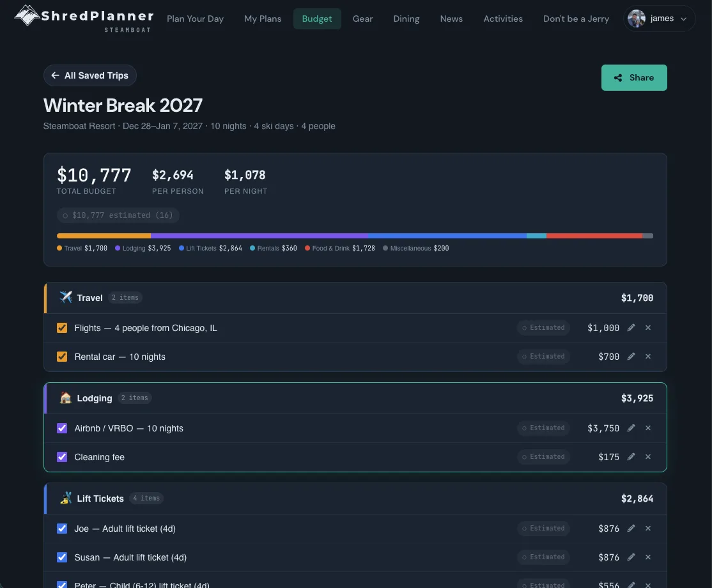Edit Joe's adult lift ticket amount

pyautogui.click(x=631, y=529)
